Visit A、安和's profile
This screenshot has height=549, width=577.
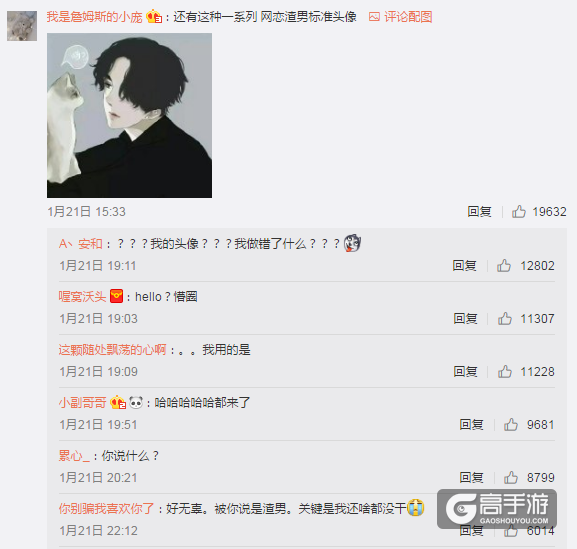coord(81,244)
